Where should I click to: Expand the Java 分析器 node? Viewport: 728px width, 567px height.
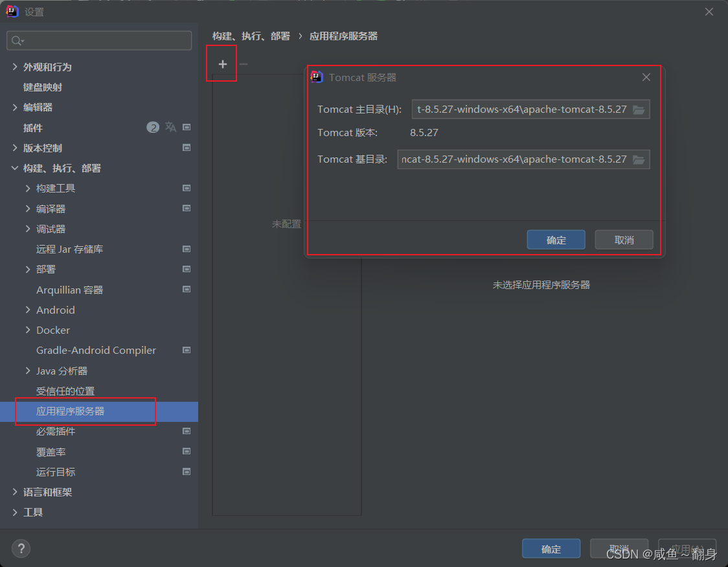click(x=28, y=371)
